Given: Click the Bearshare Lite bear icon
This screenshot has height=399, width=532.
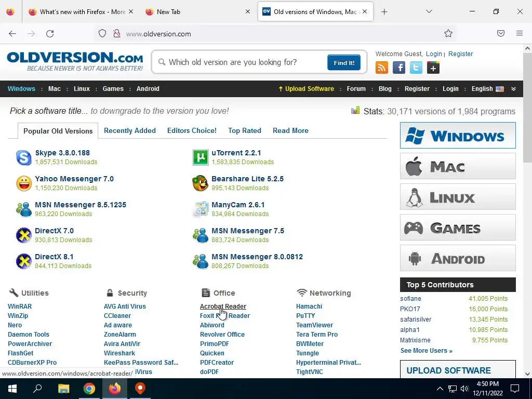Looking at the screenshot, I should (200, 183).
